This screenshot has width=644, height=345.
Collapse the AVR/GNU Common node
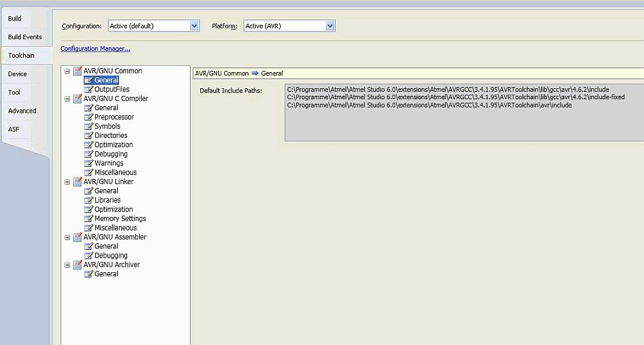tap(68, 71)
